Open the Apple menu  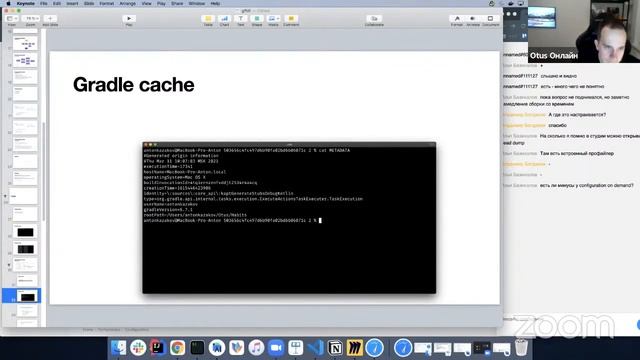[x=8, y=3]
